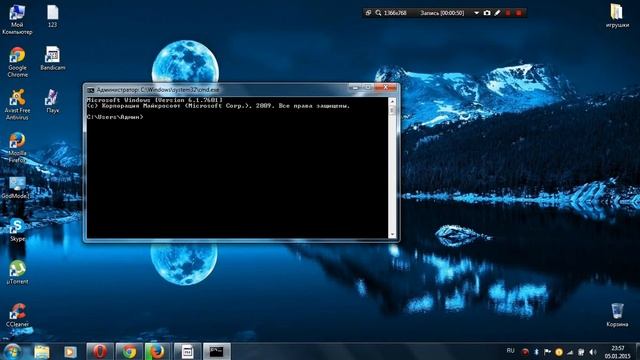Click the red tray icon next to RU
The width and height of the screenshot is (640, 360).
525,352
